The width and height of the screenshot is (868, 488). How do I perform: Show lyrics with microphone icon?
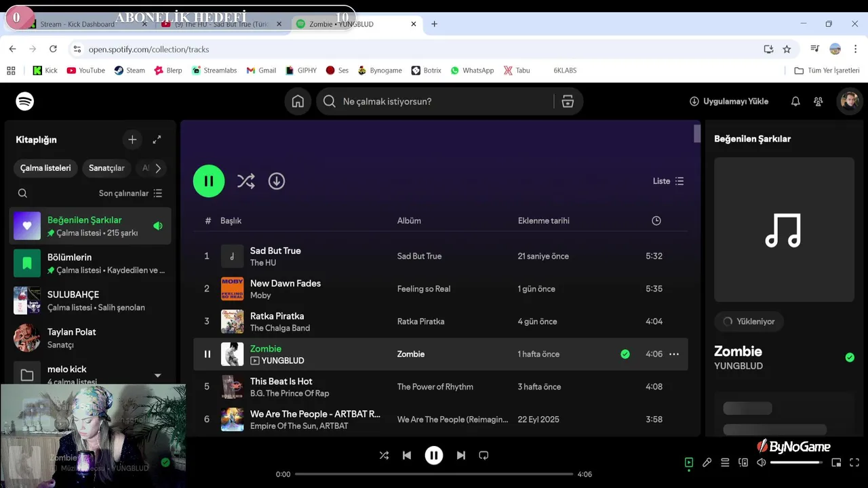coord(707,462)
